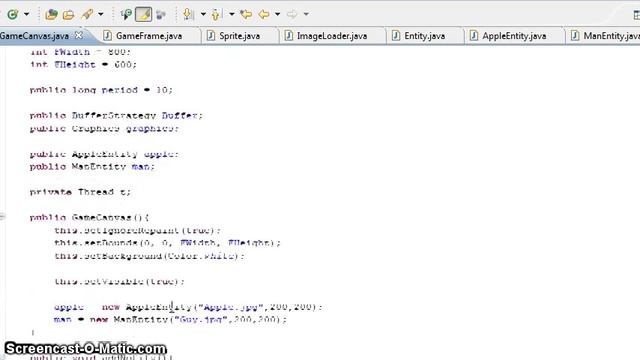
Task: Click the 'public GameCanvas(){' declaration
Action: [x=89, y=218]
